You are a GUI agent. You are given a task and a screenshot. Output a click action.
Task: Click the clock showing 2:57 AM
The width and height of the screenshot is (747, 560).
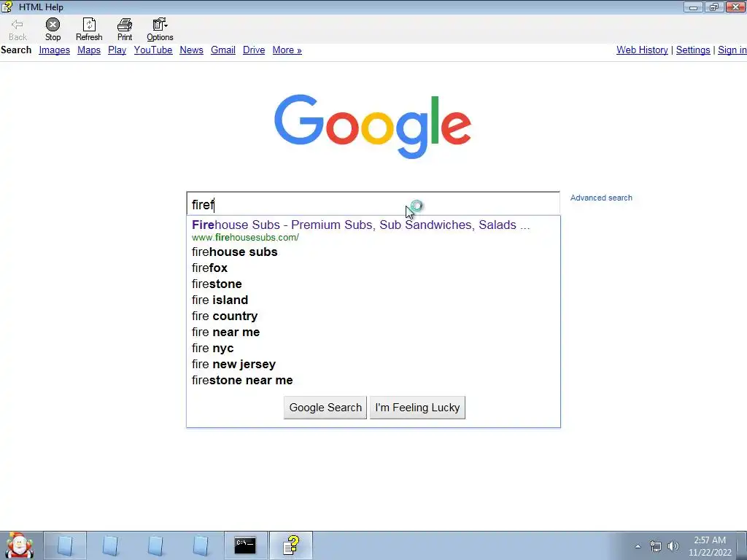point(709,540)
